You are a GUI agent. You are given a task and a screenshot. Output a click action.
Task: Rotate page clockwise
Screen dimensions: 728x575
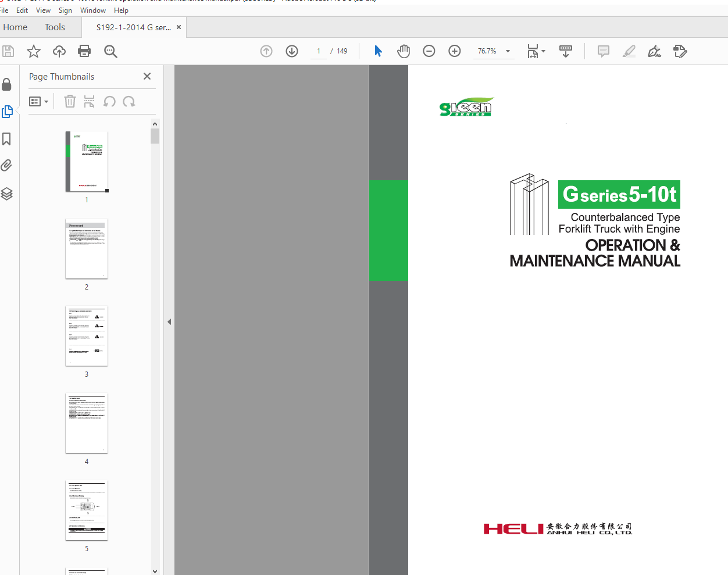pos(129,102)
